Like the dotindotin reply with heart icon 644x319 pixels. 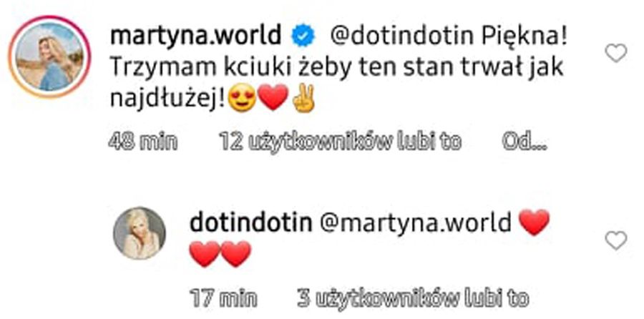tap(616, 240)
